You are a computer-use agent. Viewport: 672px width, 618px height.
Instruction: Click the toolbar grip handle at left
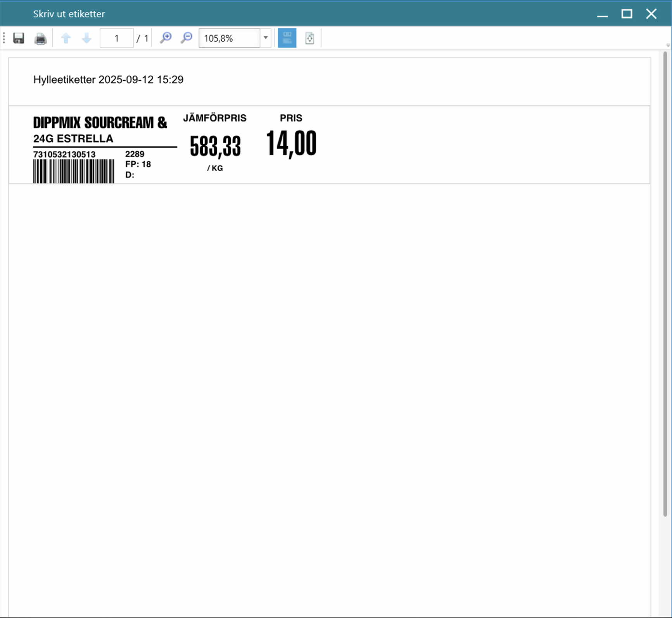pyautogui.click(x=4, y=38)
